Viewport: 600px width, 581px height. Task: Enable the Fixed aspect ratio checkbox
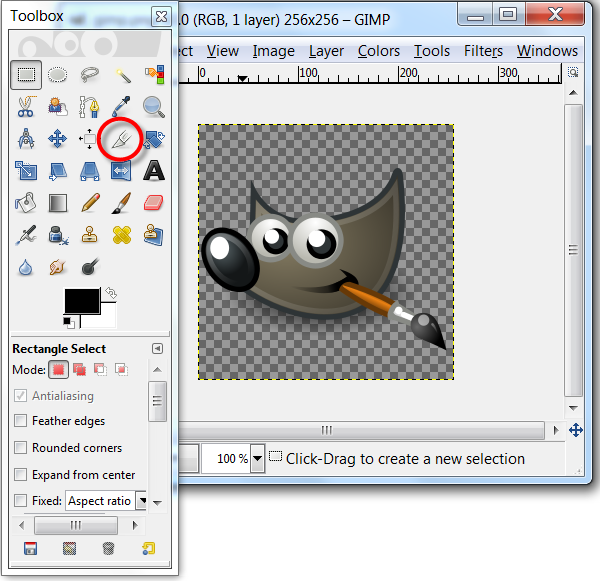[x=20, y=501]
